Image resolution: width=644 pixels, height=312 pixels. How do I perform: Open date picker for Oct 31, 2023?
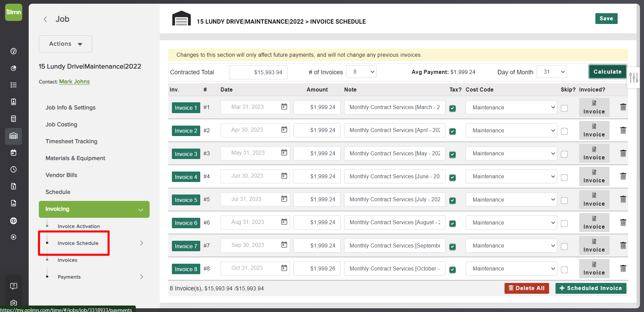pyautogui.click(x=284, y=268)
